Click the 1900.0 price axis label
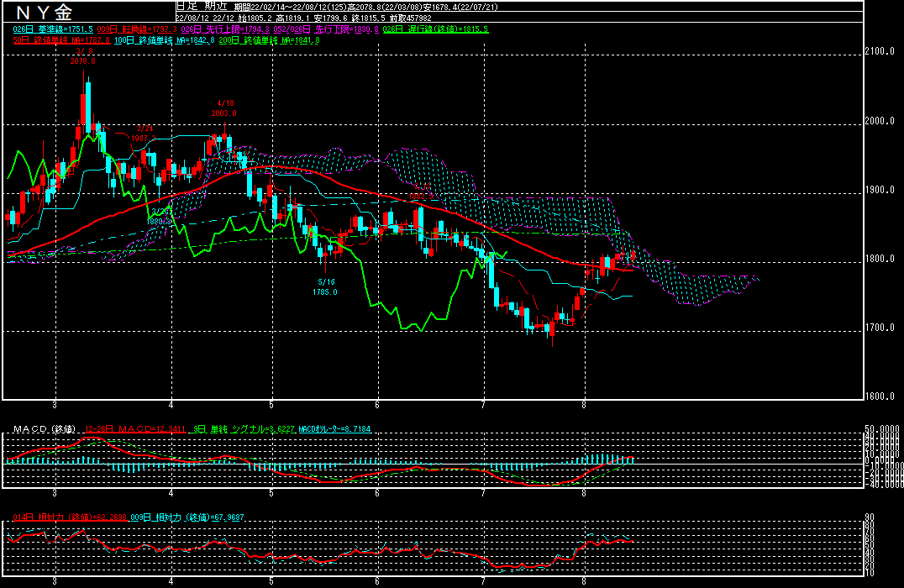The image size is (904, 588). point(880,190)
